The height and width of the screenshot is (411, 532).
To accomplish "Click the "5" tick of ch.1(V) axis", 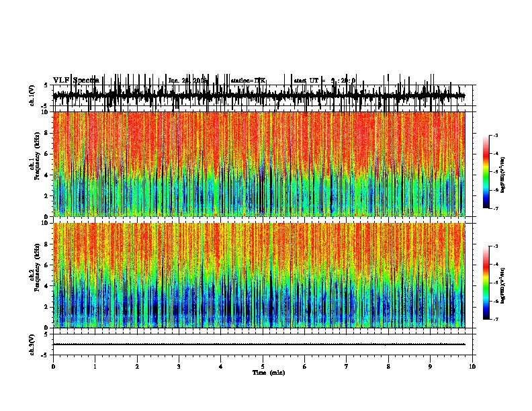I will pyautogui.click(x=46, y=85).
